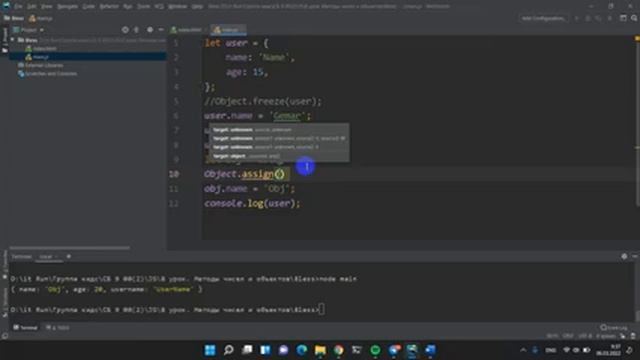The width and height of the screenshot is (640, 360).
Task: Click expand/collapse all icon in Project panel
Action: coord(137,30)
